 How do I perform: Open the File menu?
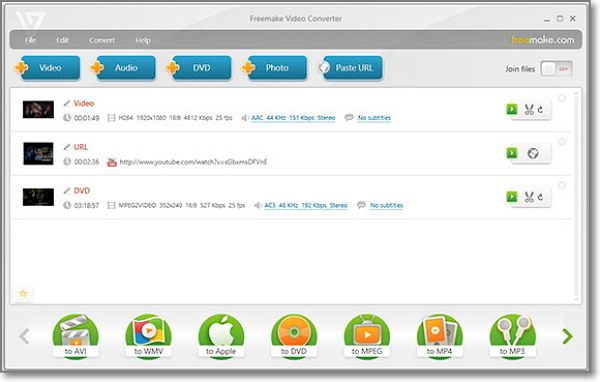coord(30,40)
